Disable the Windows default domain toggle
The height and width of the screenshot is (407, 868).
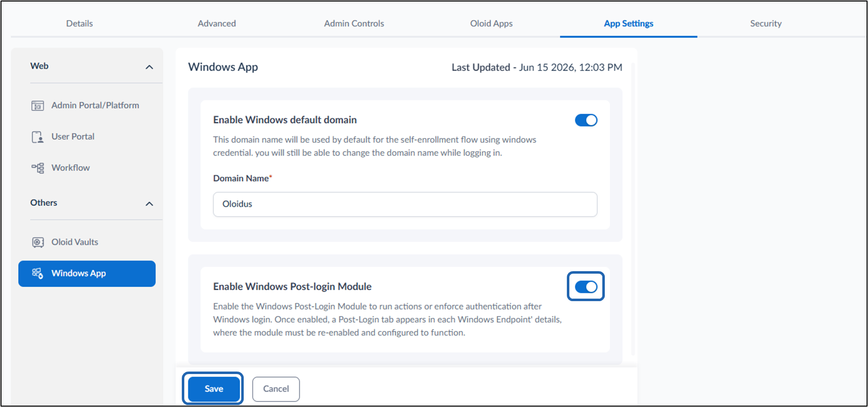[586, 120]
